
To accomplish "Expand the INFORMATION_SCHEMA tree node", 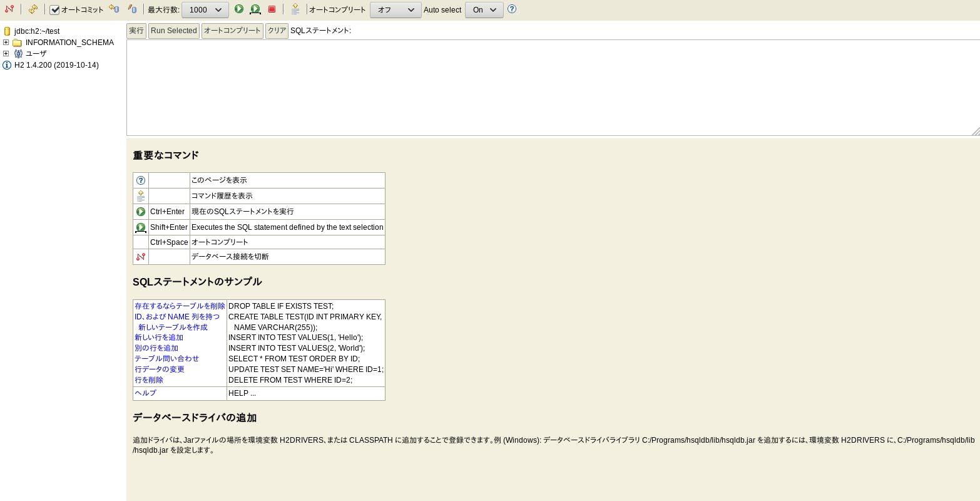I will tap(6, 43).
